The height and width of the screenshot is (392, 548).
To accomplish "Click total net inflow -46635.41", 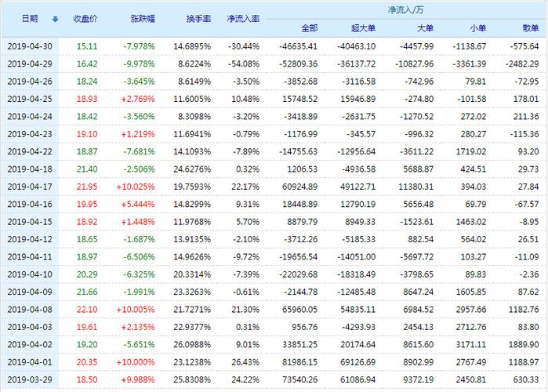I will (299, 46).
